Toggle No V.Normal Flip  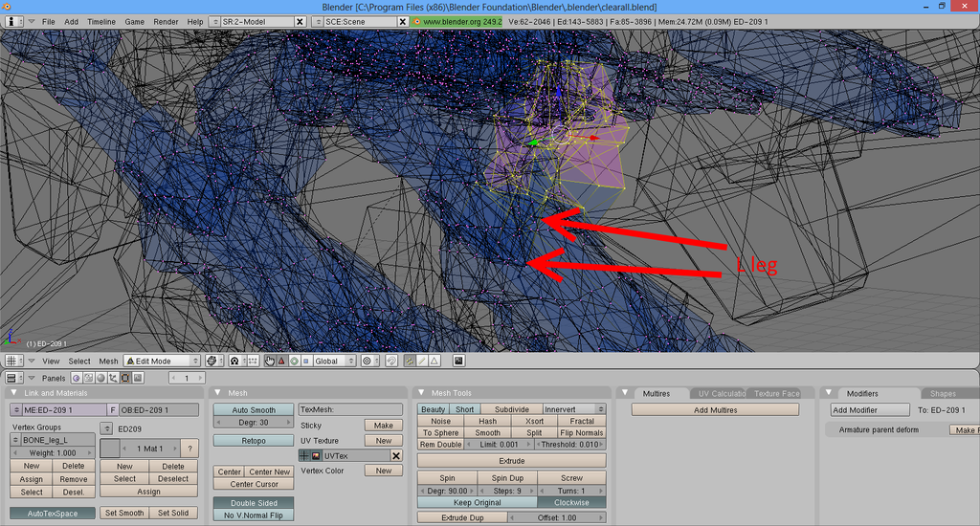pyautogui.click(x=253, y=515)
